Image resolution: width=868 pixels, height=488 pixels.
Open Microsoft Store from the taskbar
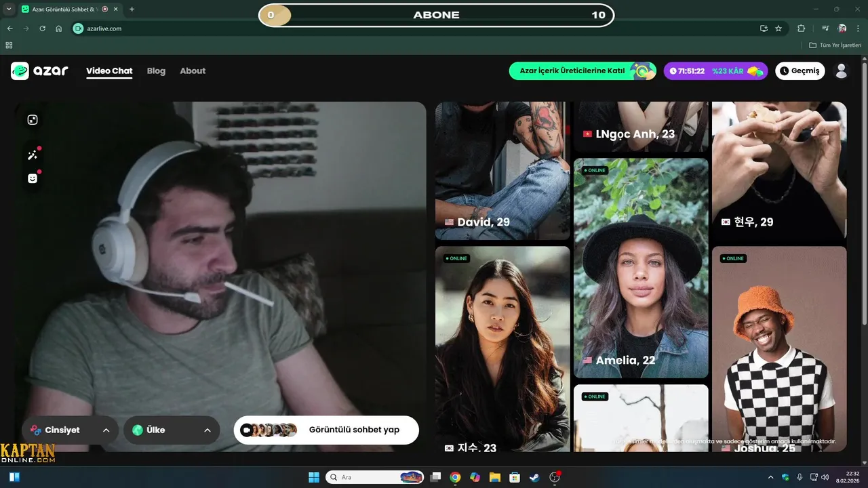[x=514, y=477]
